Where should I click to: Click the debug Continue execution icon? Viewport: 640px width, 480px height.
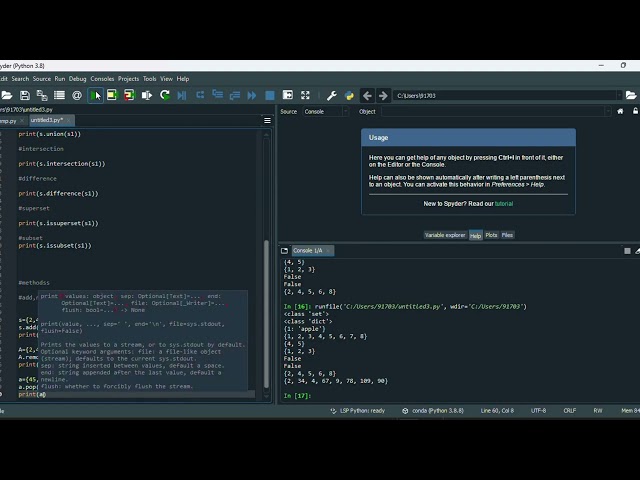252,96
